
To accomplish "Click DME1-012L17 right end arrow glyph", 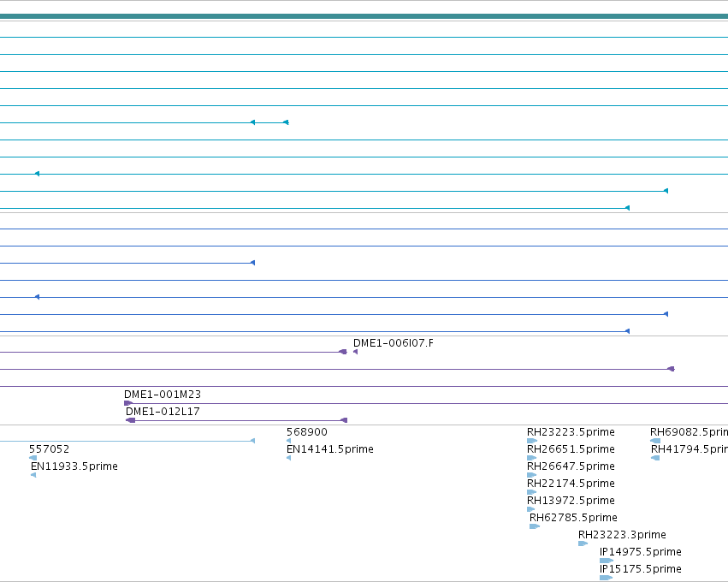I will coord(344,420).
